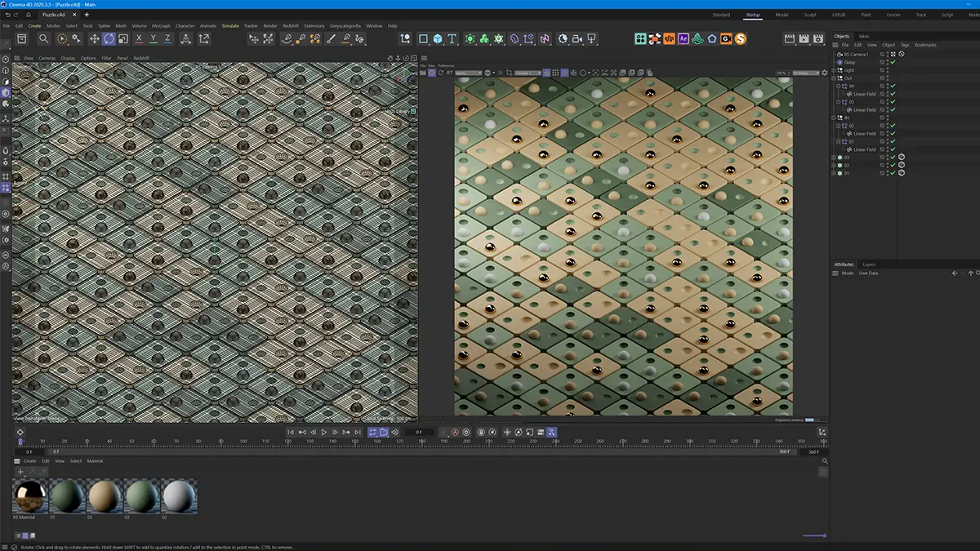Click the current frame field 0 F

coord(419,432)
